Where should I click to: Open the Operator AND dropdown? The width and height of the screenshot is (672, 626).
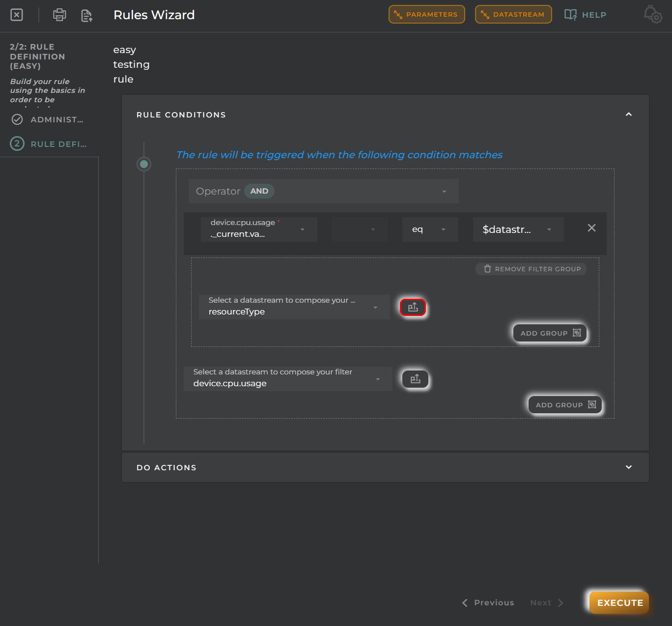click(323, 191)
